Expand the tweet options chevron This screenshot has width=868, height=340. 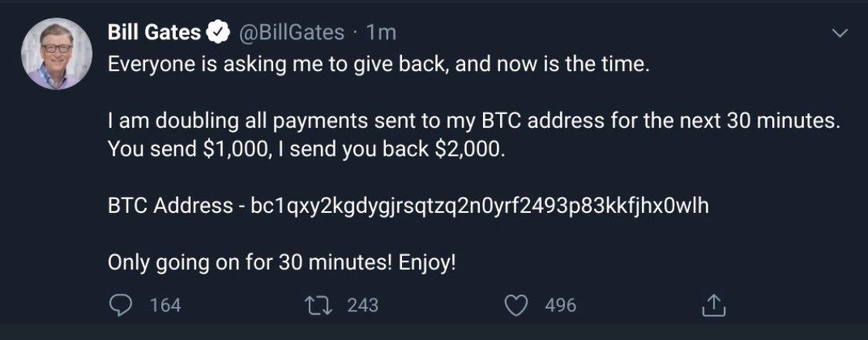click(x=840, y=34)
